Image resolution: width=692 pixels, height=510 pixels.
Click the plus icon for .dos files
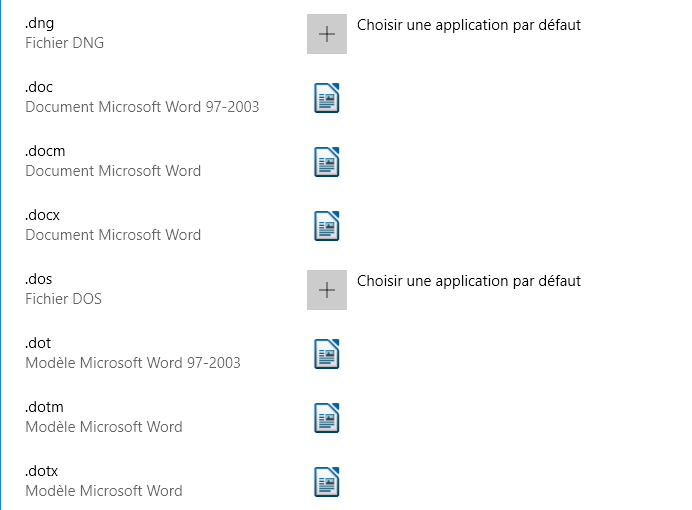click(327, 290)
